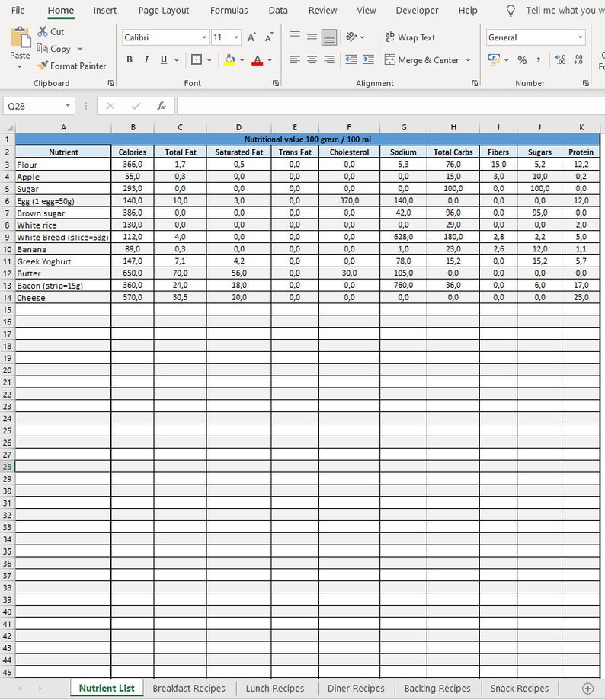Switch to the Page Layout tab
The image size is (605, 700).
point(163,10)
